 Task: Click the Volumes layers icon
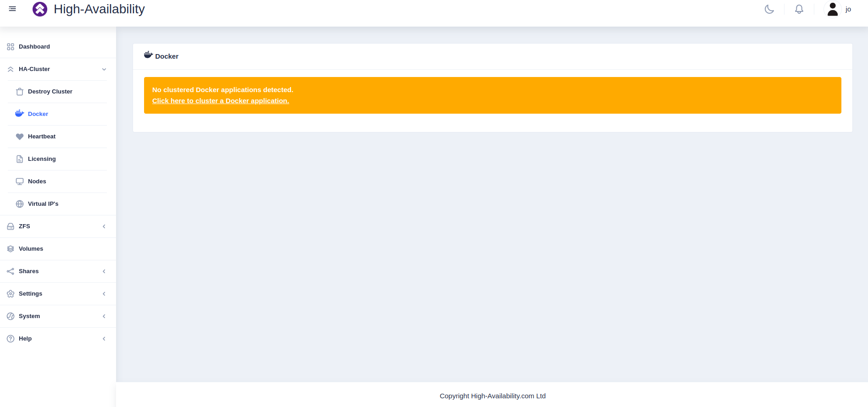pyautogui.click(x=11, y=249)
